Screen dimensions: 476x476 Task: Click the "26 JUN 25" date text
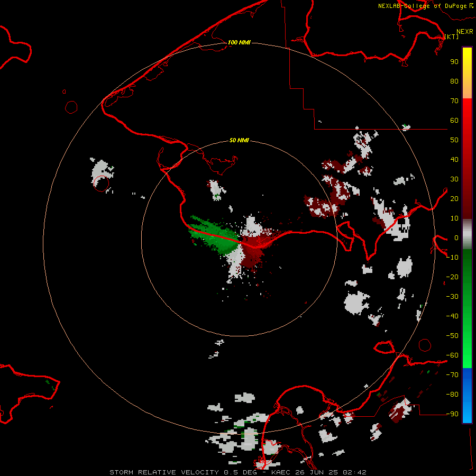(x=317, y=472)
